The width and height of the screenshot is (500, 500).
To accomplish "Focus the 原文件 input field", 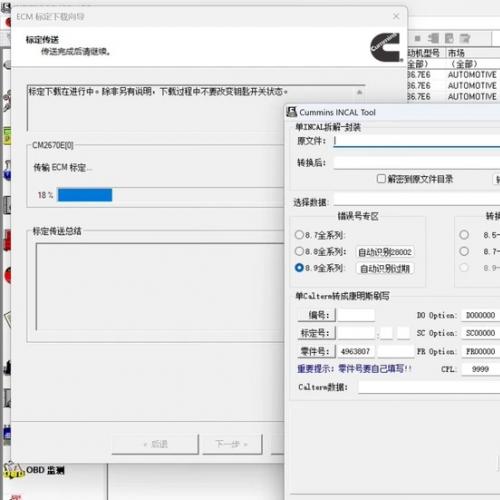I will 417,141.
